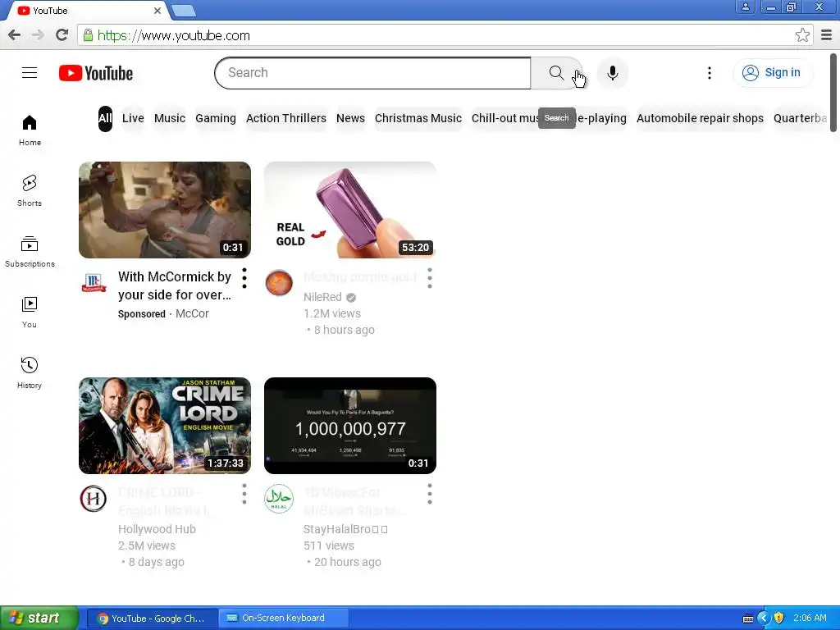The image size is (840, 630).
Task: Click the new tab button
Action: pos(184,10)
